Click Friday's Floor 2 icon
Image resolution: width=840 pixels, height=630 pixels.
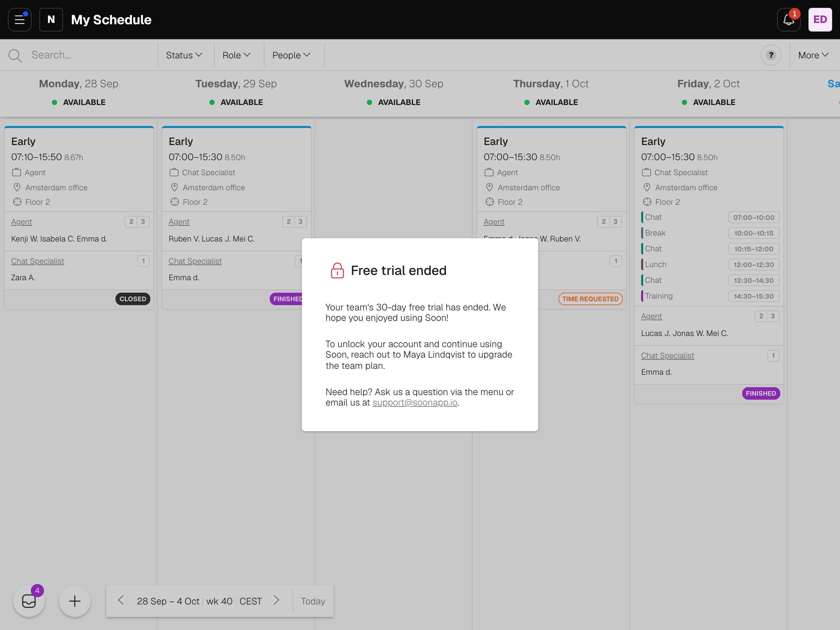tap(647, 202)
